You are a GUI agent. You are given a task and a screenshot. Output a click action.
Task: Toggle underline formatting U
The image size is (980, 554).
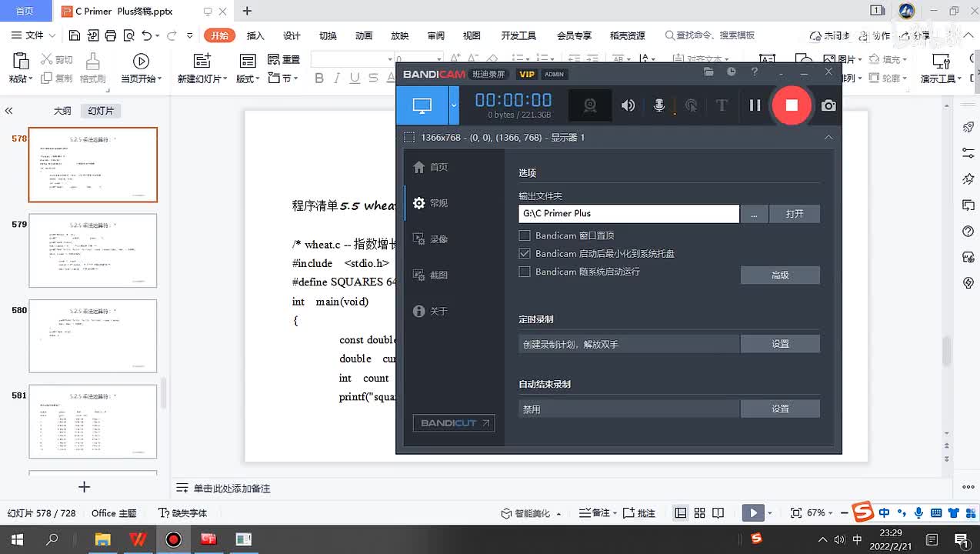pyautogui.click(x=355, y=78)
